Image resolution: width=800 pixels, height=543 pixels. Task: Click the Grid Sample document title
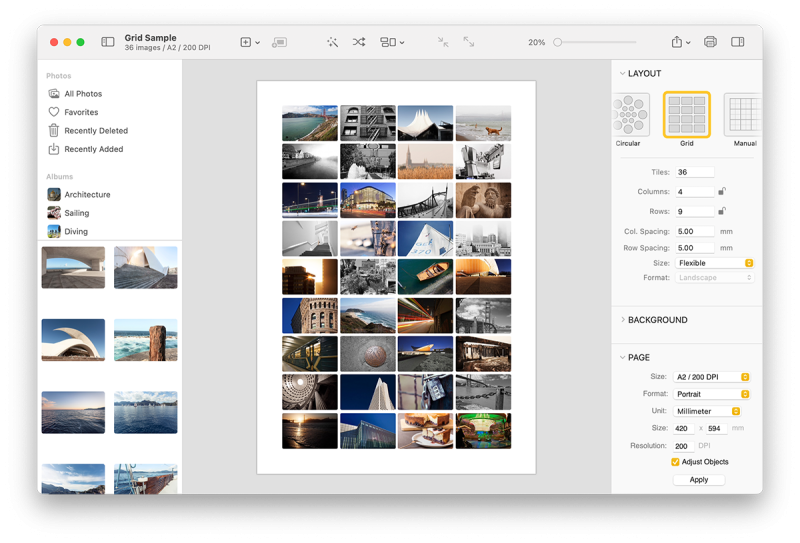point(151,38)
